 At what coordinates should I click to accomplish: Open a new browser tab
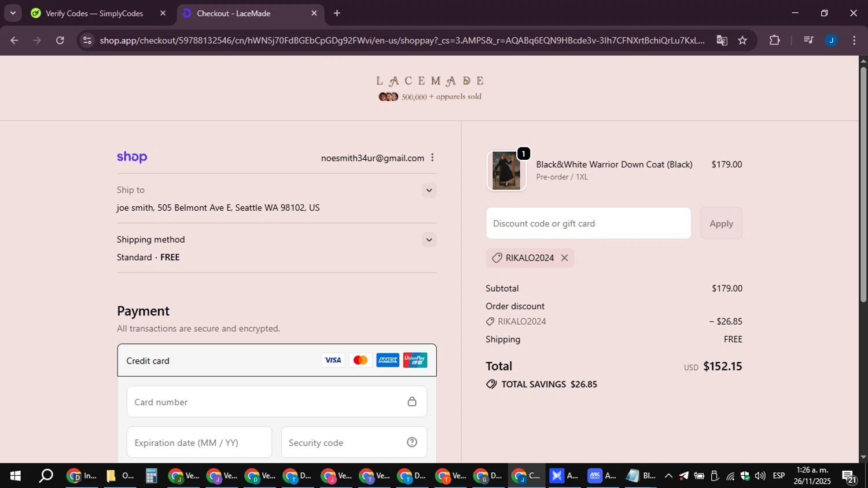pyautogui.click(x=337, y=13)
